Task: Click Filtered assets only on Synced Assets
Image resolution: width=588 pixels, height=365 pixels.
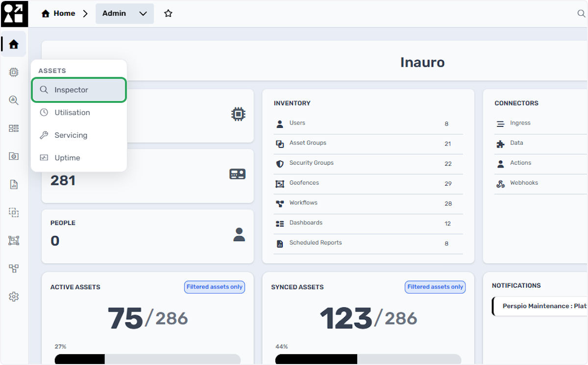Action: 435,287
